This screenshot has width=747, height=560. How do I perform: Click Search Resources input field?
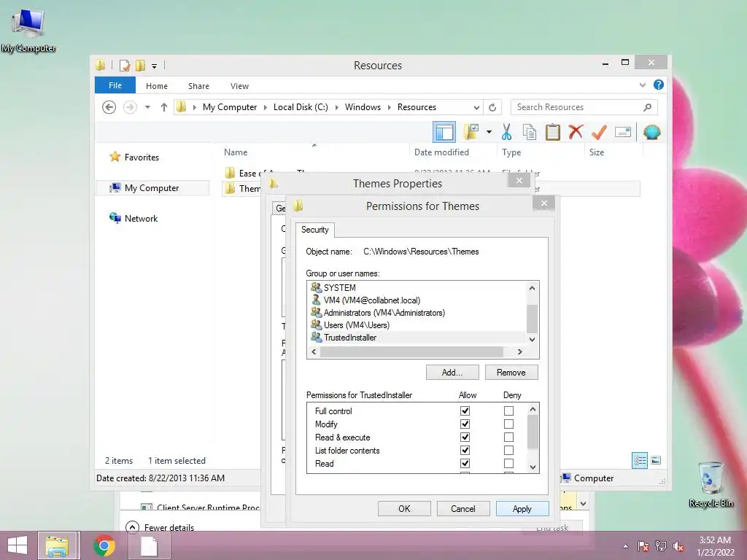pyautogui.click(x=578, y=107)
